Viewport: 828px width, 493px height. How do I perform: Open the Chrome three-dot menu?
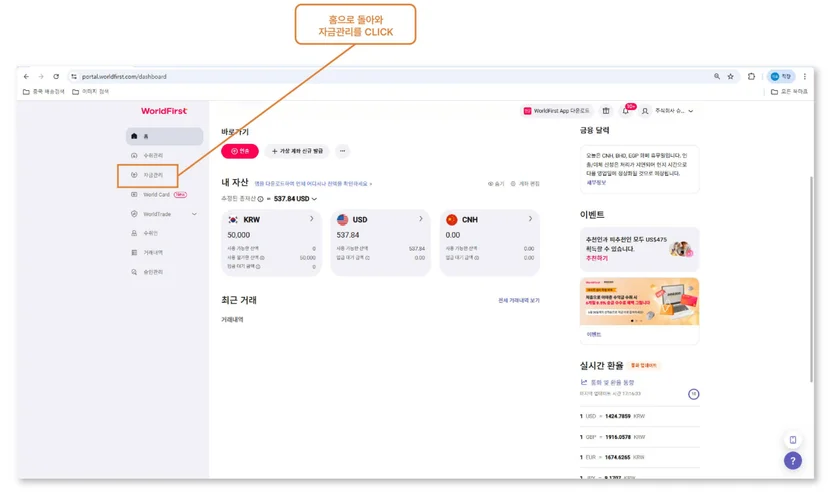(805, 77)
